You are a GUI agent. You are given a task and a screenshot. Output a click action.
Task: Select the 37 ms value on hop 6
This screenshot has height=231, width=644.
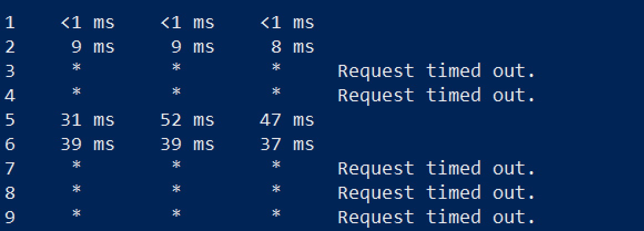(287, 145)
